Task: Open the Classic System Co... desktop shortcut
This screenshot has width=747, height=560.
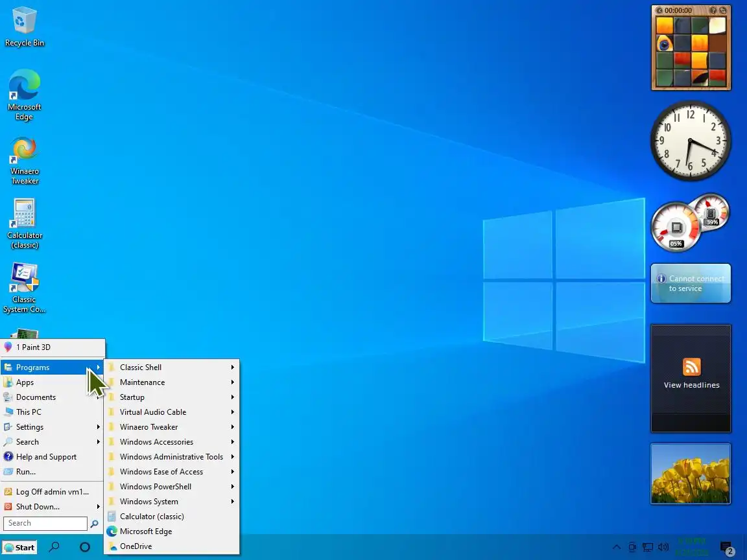Action: click(x=24, y=288)
